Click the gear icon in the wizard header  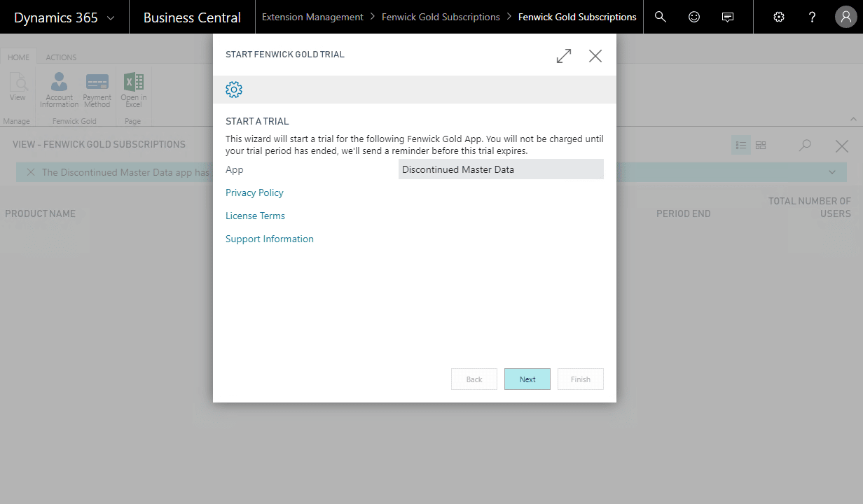coord(234,90)
